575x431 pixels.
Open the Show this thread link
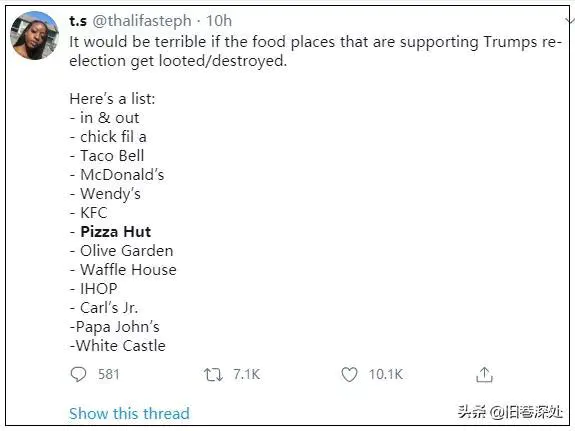click(129, 413)
